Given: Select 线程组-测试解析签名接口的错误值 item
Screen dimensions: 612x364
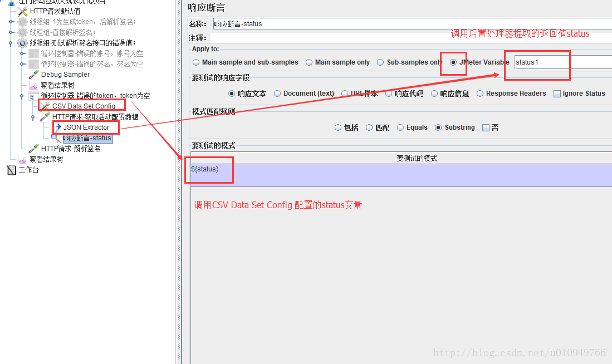Looking at the screenshot, I should 83,43.
